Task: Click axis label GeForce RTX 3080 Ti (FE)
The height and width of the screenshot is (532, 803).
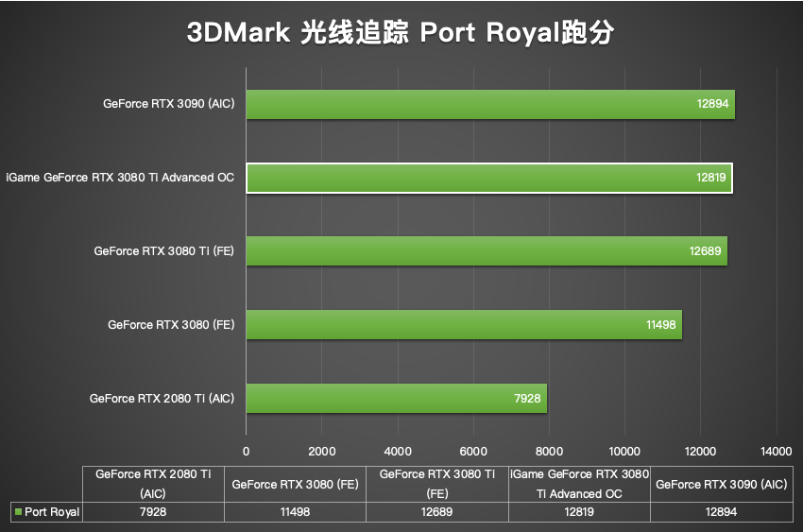Action: [163, 251]
